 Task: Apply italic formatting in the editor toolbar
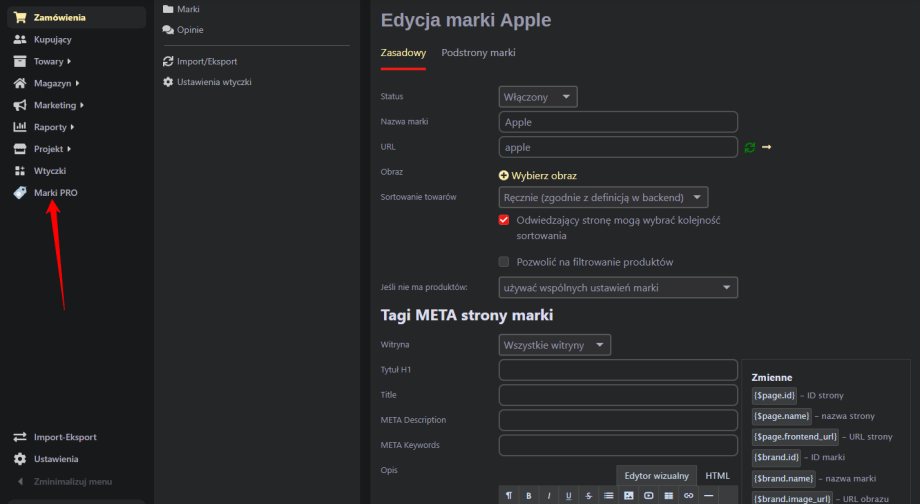click(548, 496)
